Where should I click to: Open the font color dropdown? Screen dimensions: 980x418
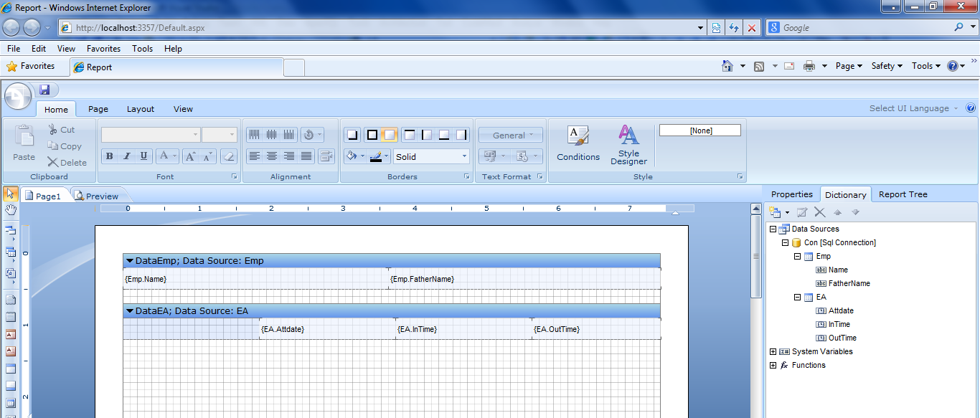[x=167, y=156]
